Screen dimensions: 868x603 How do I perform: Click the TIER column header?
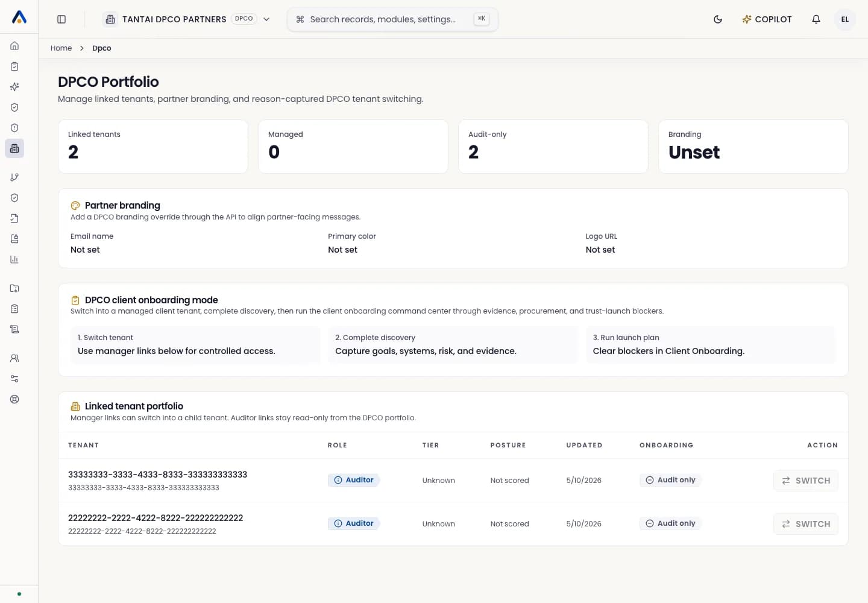click(430, 445)
